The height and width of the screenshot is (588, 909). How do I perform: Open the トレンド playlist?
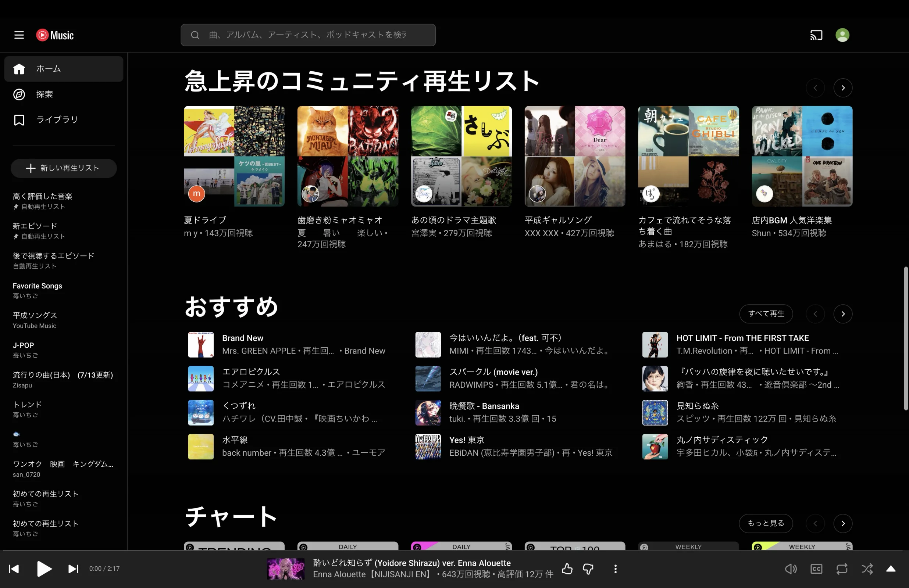pyautogui.click(x=64, y=410)
